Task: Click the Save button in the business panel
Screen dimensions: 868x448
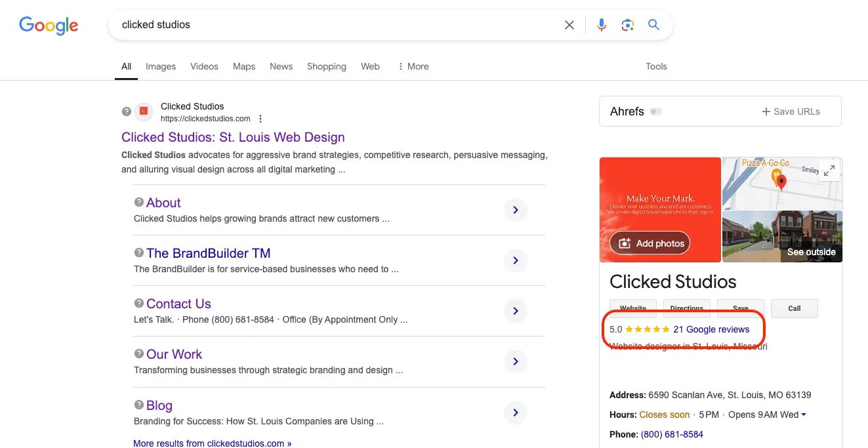Action: tap(741, 308)
